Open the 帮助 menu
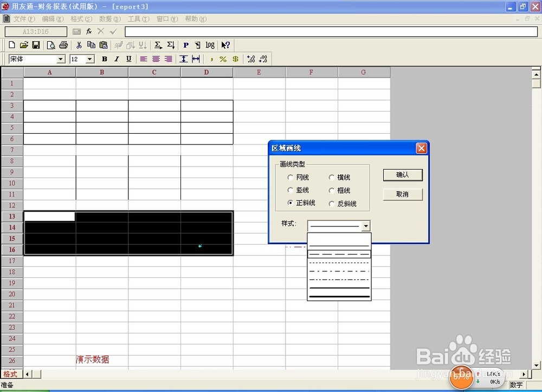This screenshot has width=542, height=392. click(196, 19)
